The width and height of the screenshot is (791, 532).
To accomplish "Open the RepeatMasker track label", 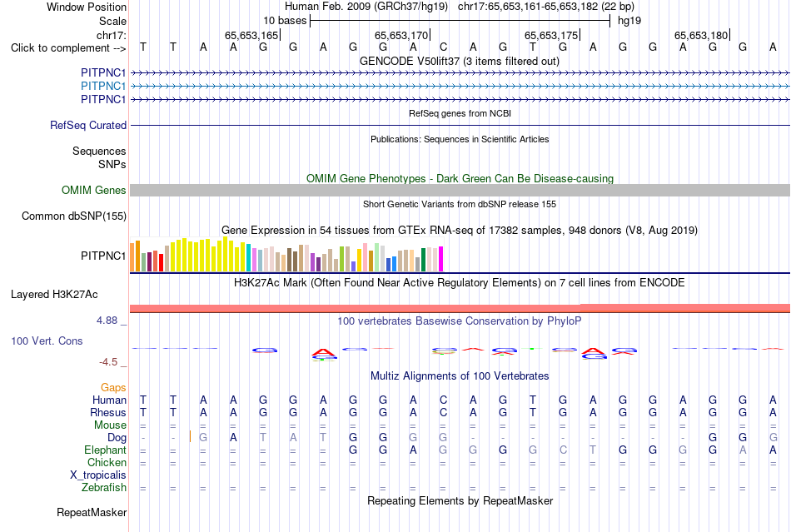I will [x=92, y=512].
